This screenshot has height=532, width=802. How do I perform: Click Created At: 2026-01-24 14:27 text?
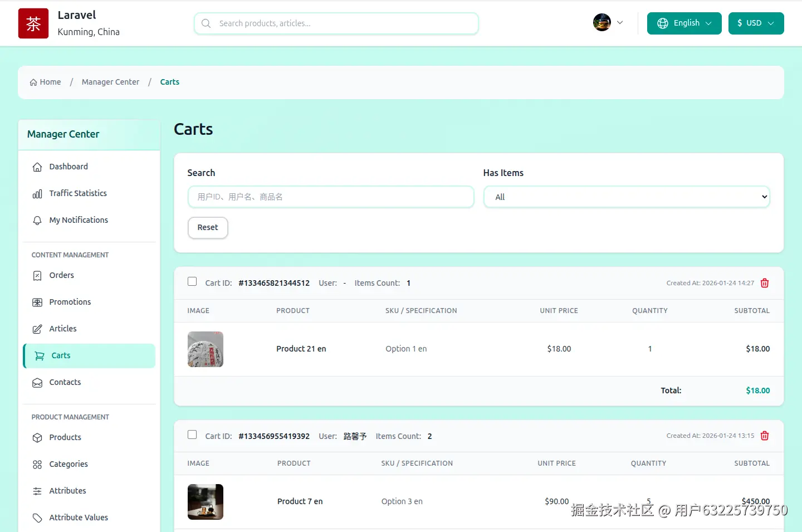(x=710, y=283)
